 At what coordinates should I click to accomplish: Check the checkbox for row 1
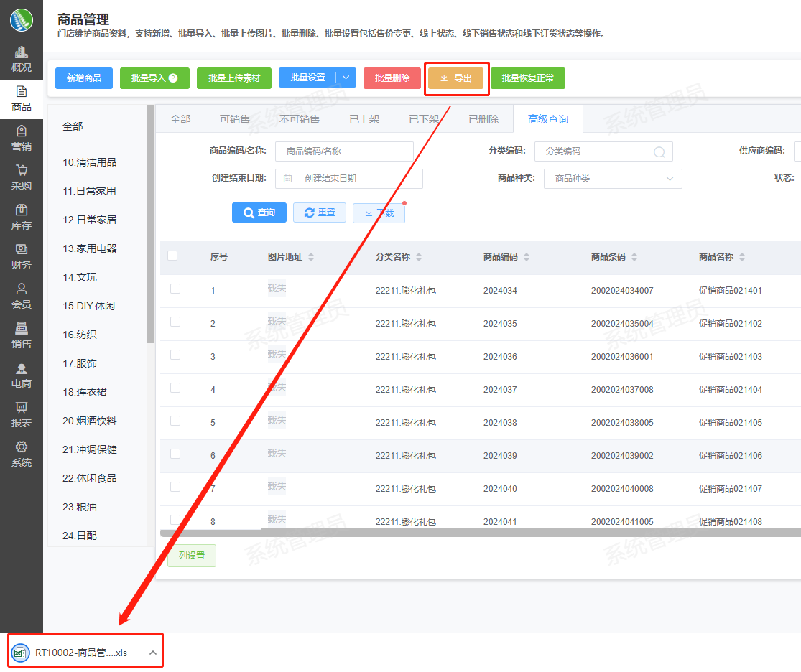point(175,289)
